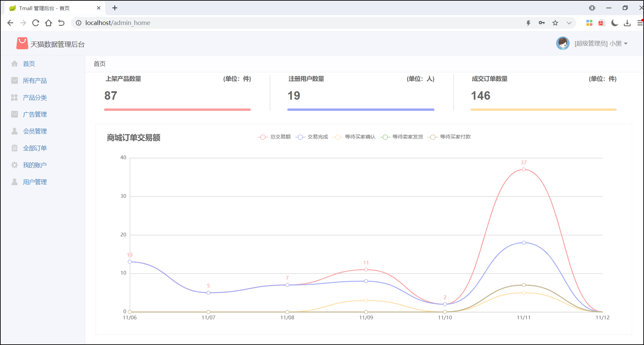This screenshot has width=644, height=345.
Task: Open the 产品分类 sidebar menu item
Action: tap(35, 97)
